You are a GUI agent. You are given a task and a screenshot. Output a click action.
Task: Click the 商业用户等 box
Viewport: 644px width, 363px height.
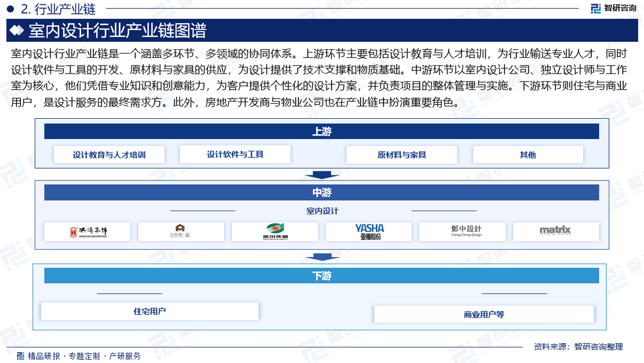point(484,315)
